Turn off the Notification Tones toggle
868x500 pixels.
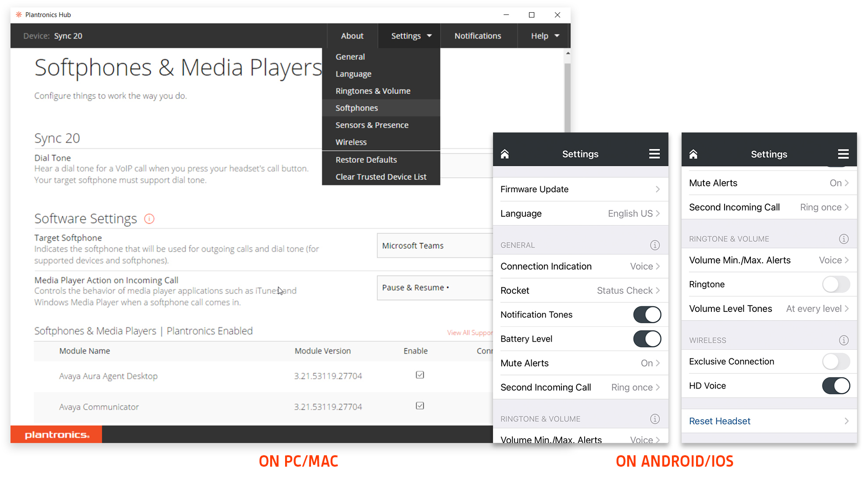click(647, 315)
